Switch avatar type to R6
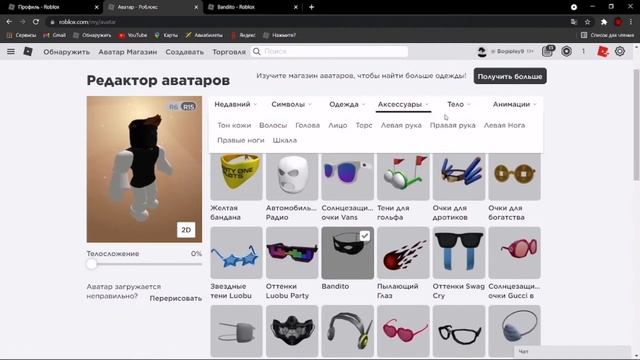640x360 pixels. coord(173,107)
